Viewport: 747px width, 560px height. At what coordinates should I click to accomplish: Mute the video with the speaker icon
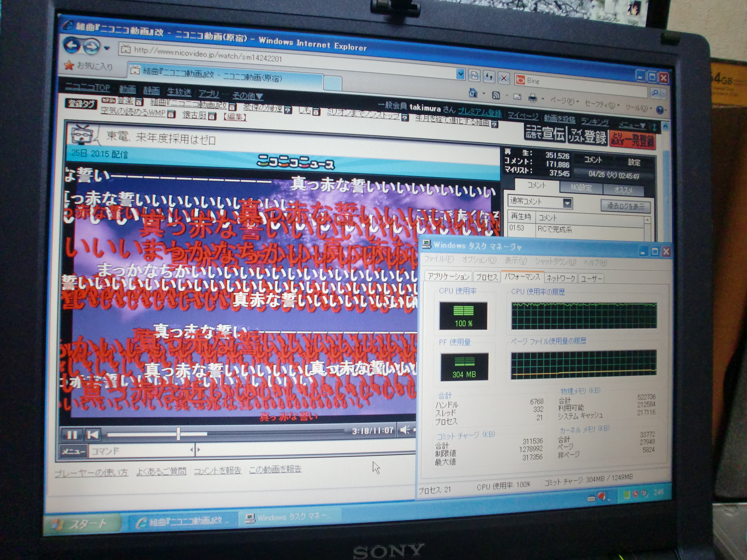404,430
